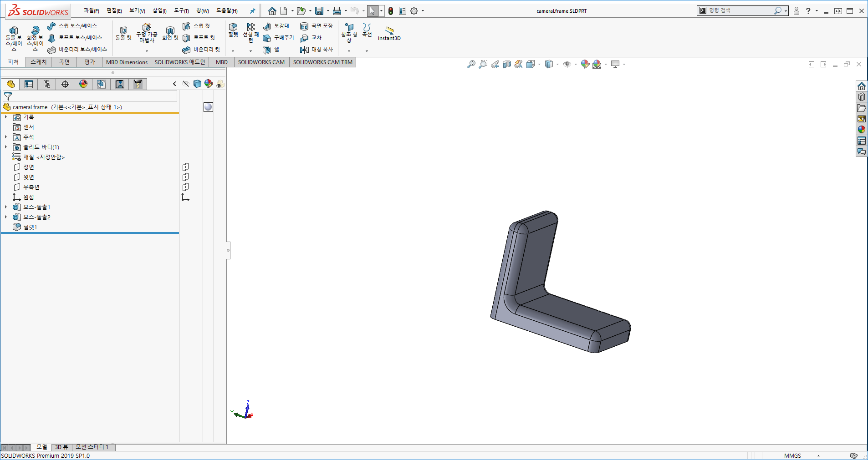Expand the 보스-돌출2 feature
Screen dimensions: 868x460
tap(6, 217)
